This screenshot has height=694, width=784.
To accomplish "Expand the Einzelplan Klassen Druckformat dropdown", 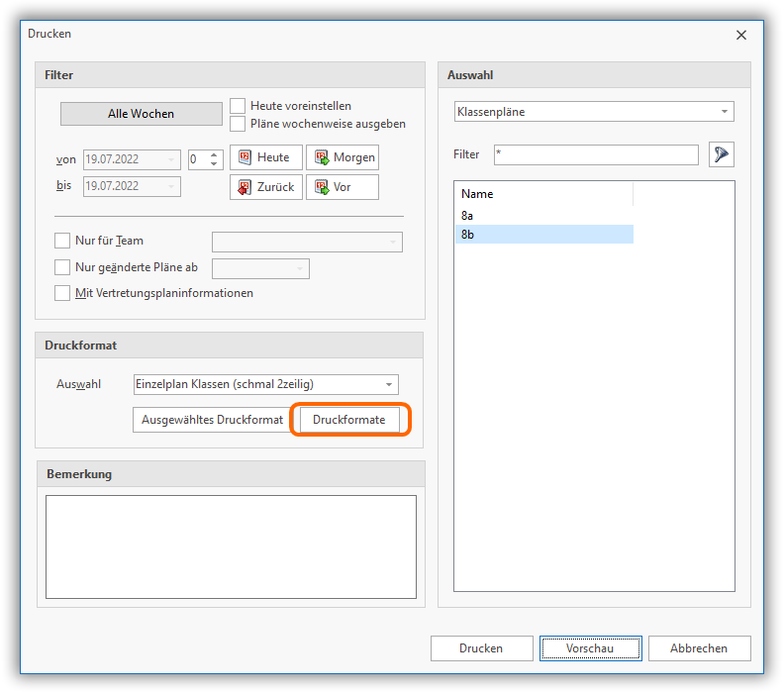I will click(x=389, y=384).
